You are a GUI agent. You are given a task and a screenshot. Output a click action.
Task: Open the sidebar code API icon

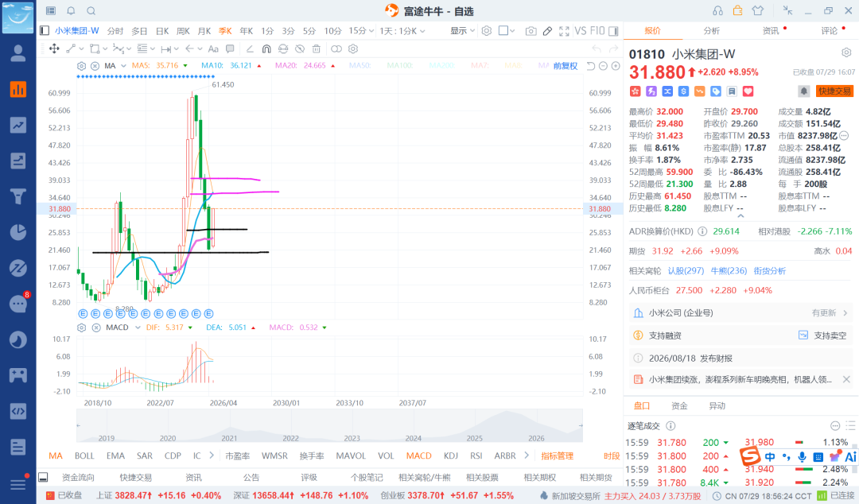coord(18,411)
